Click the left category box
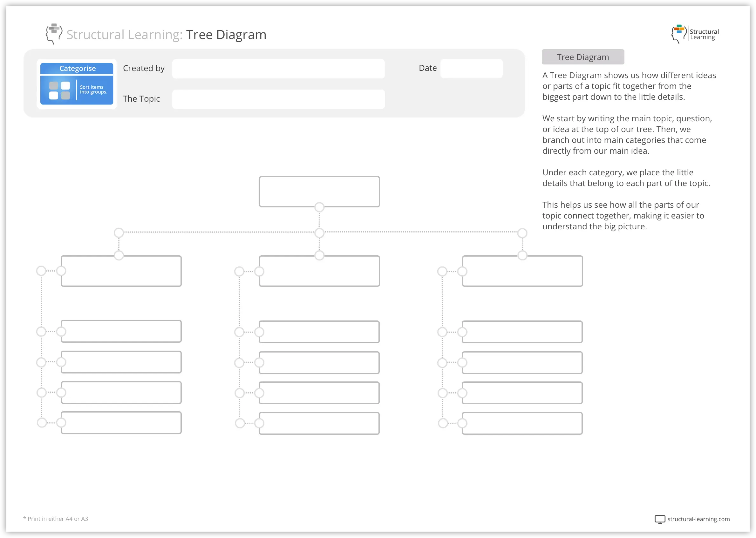Image resolution: width=756 pixels, height=538 pixels. [121, 271]
